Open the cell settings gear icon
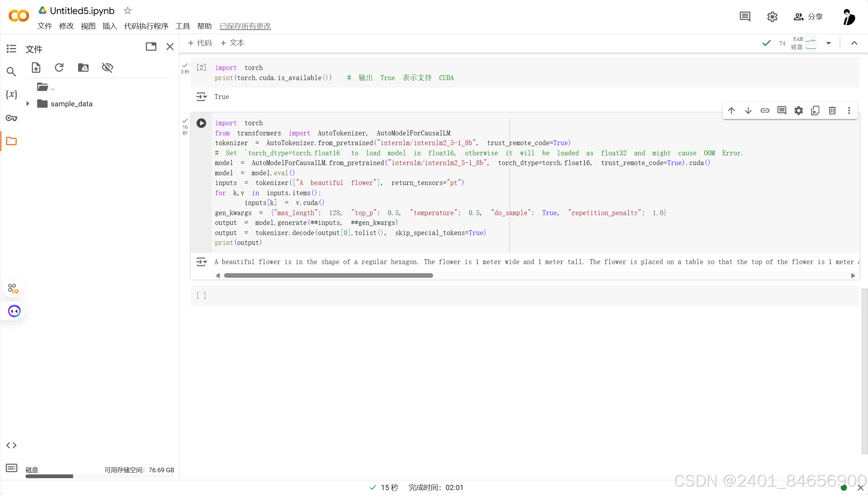The image size is (868, 495). (798, 111)
